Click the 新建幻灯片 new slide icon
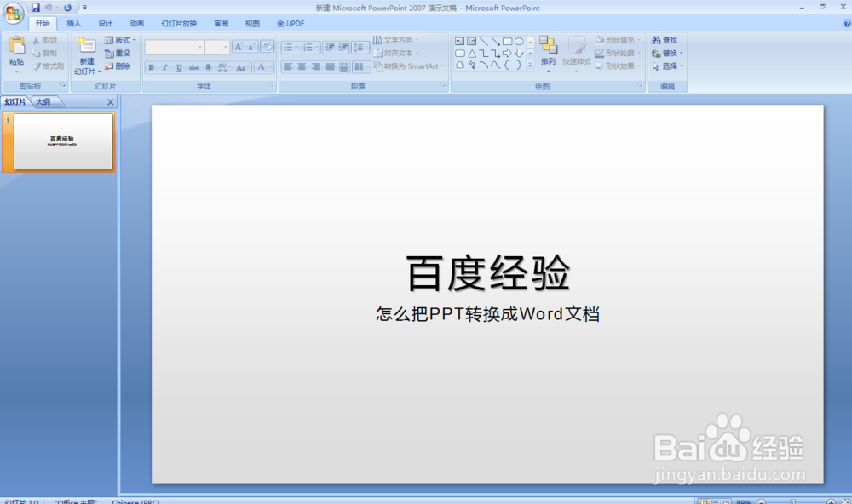 (86, 46)
